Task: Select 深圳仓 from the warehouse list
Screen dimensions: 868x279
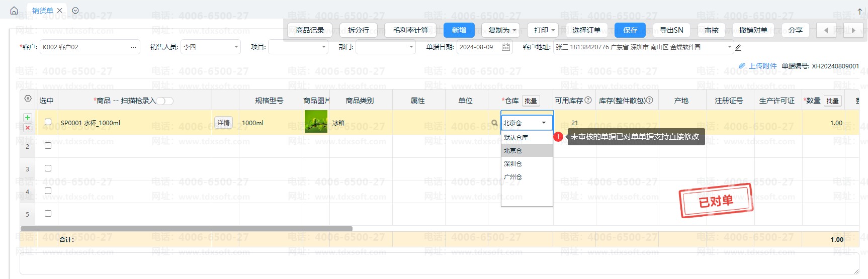Action: 513,164
